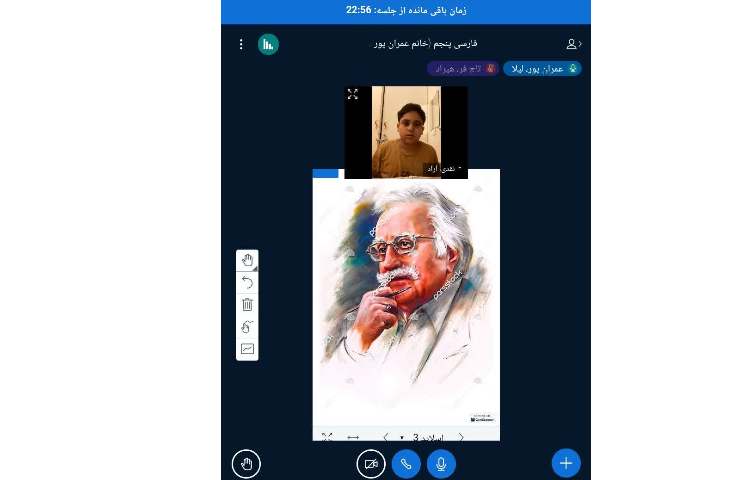The width and height of the screenshot is (750, 480).
Task: Mute the microphone
Action: pos(441,464)
